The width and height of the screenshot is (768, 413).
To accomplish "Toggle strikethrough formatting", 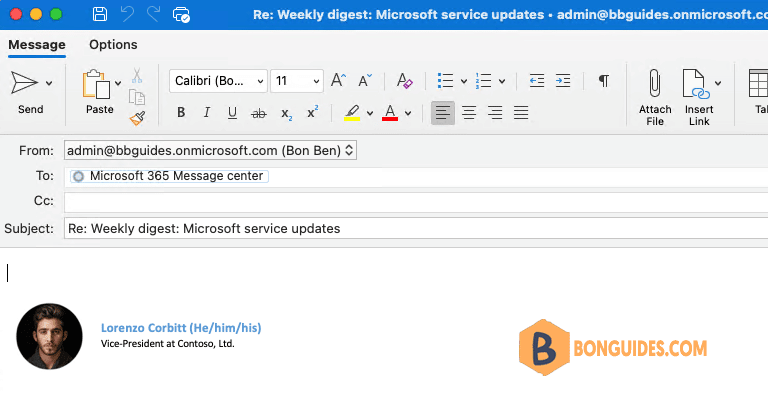I will pos(259,114).
